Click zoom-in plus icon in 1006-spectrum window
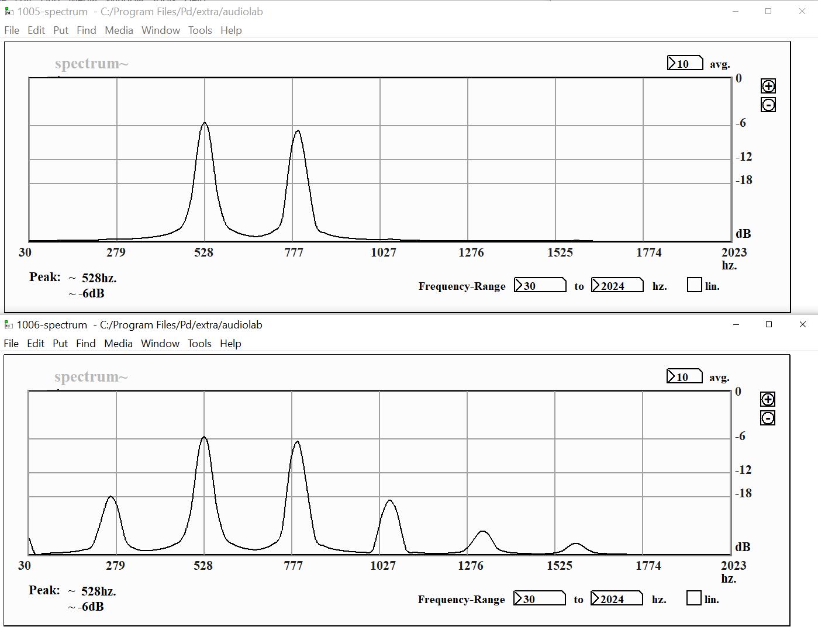 pyautogui.click(x=767, y=400)
